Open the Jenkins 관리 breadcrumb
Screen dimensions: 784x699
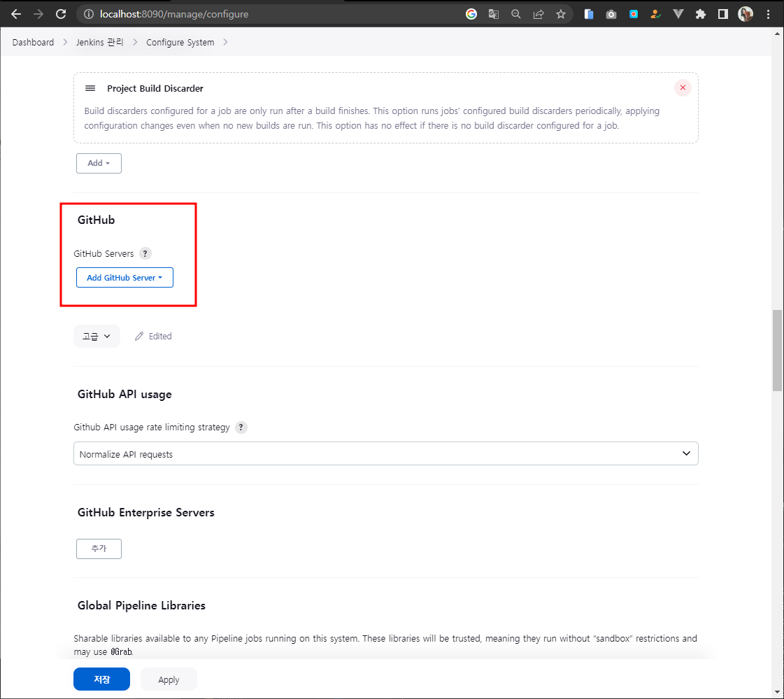coord(99,42)
